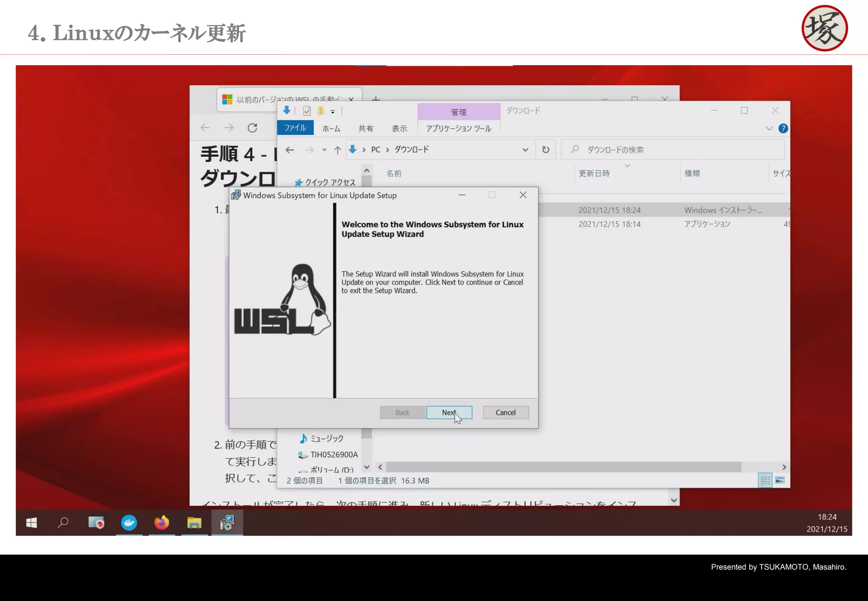Open Firefox from taskbar
The height and width of the screenshot is (601, 868).
(x=161, y=523)
